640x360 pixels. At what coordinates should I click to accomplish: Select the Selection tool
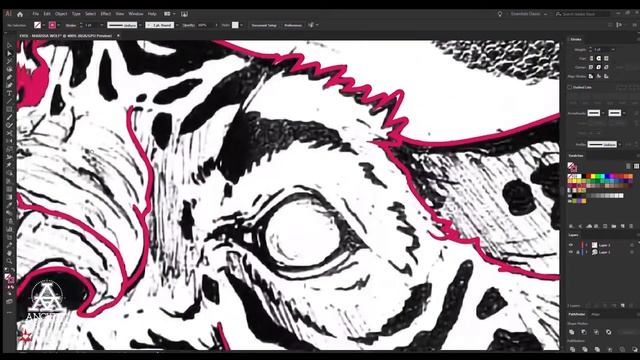tap(9, 45)
